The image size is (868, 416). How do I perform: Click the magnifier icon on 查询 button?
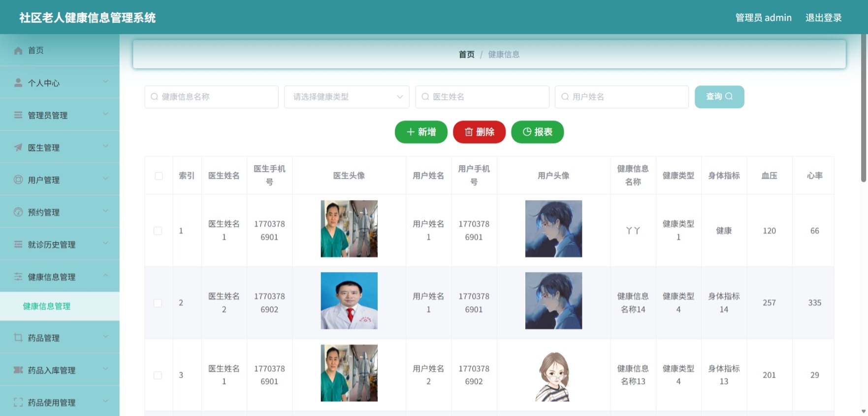729,96
